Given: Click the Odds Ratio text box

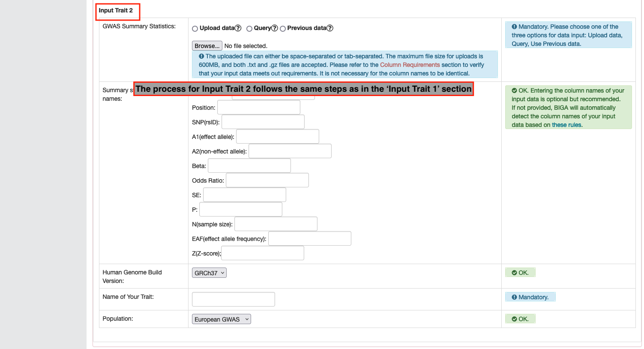Looking at the screenshot, I should (267, 181).
